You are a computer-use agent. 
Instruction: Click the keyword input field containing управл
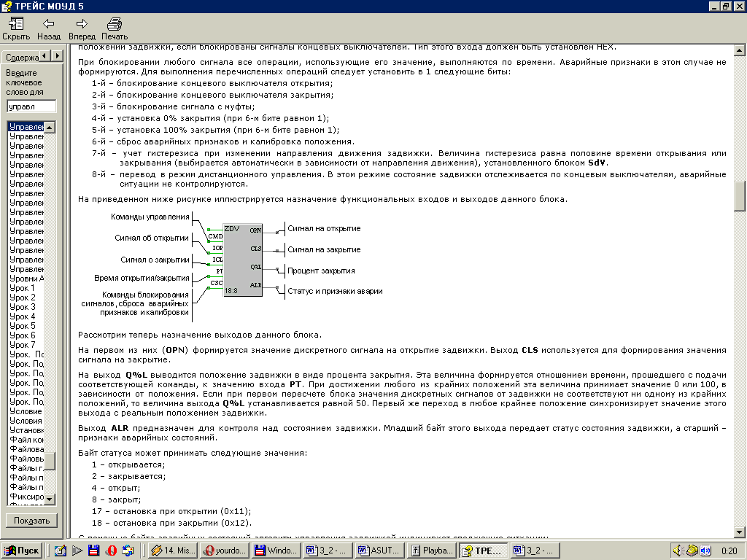pos(31,106)
